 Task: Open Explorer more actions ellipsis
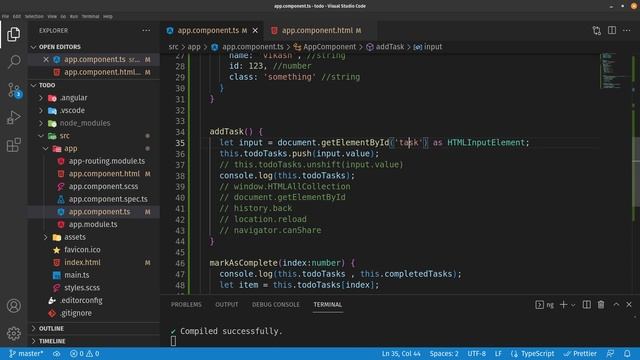(146, 30)
